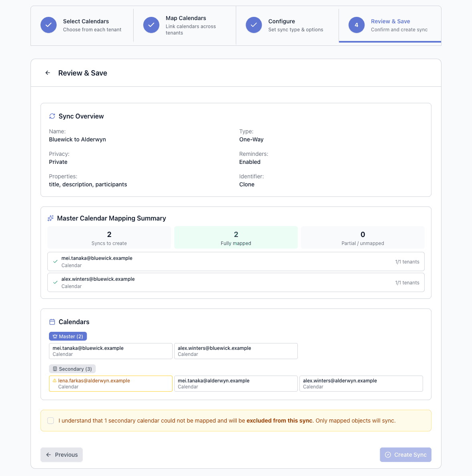Click the alex.winters@alderwyn.example secondary calendar card
The image size is (472, 476).
pos(361,383)
